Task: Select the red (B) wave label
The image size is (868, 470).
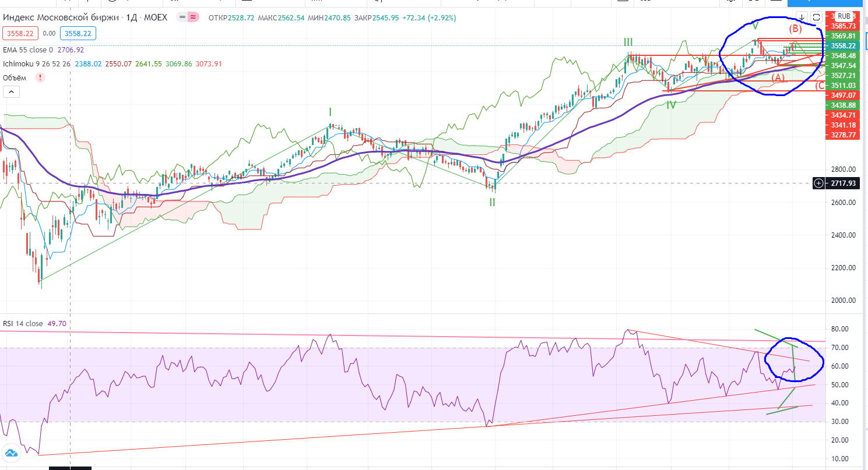Action: tap(795, 29)
